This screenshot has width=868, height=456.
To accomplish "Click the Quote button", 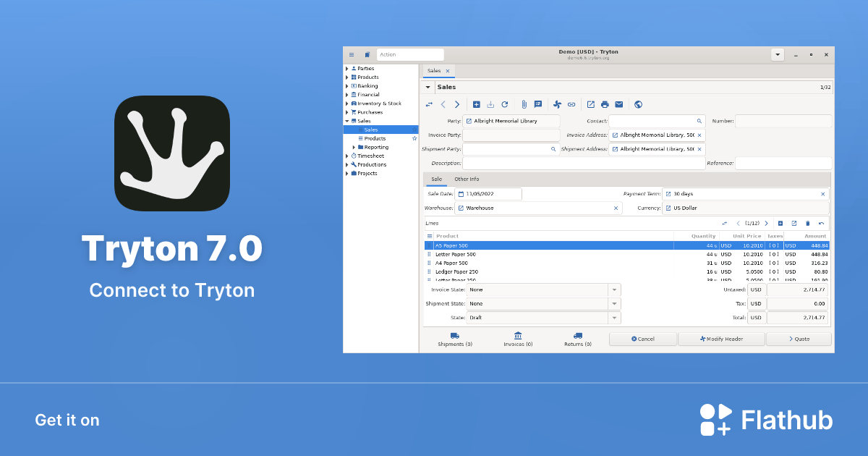I will [x=799, y=339].
